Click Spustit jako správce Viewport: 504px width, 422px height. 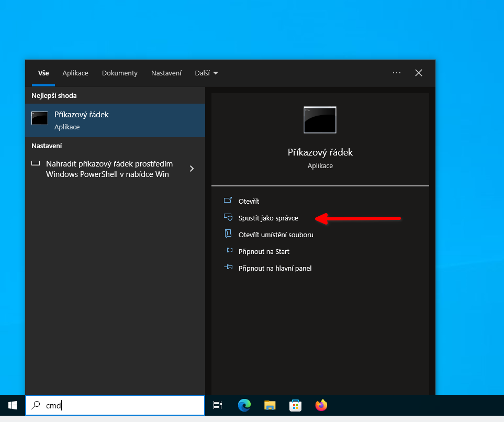tap(268, 218)
